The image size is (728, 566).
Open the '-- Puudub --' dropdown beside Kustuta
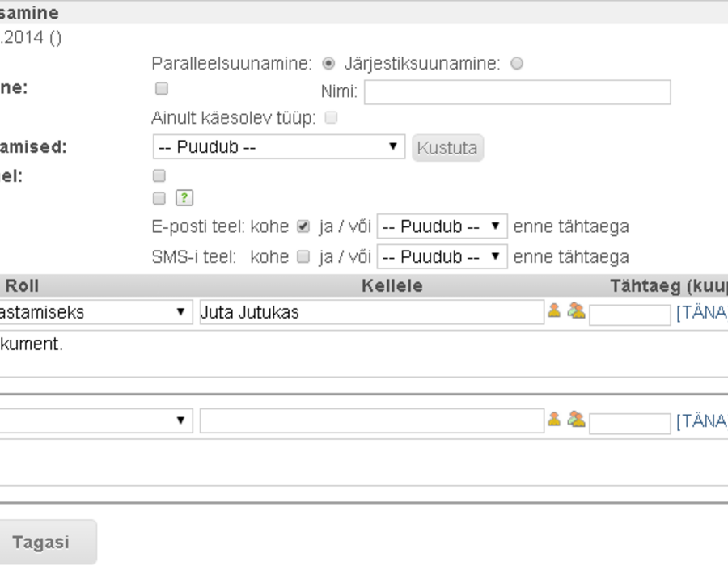[x=278, y=147]
